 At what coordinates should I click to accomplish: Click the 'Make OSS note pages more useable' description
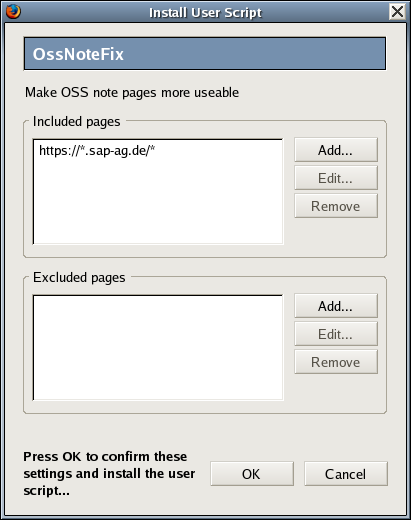point(132,93)
